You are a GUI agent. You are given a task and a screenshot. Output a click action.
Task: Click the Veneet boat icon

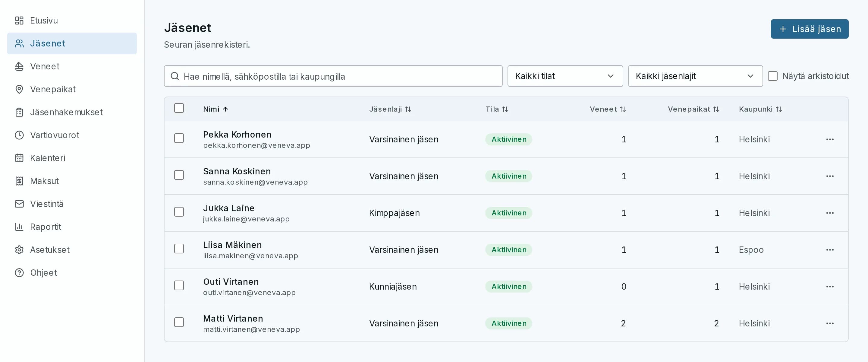click(x=19, y=66)
